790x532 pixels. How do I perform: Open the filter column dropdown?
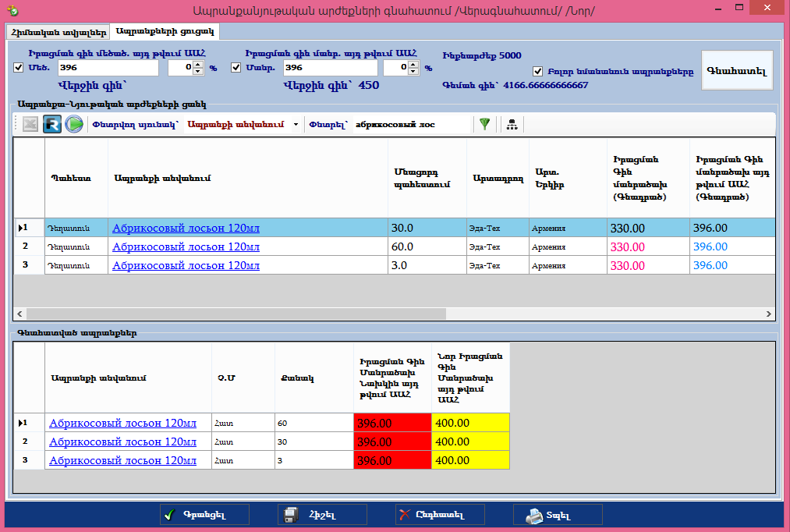pos(296,125)
